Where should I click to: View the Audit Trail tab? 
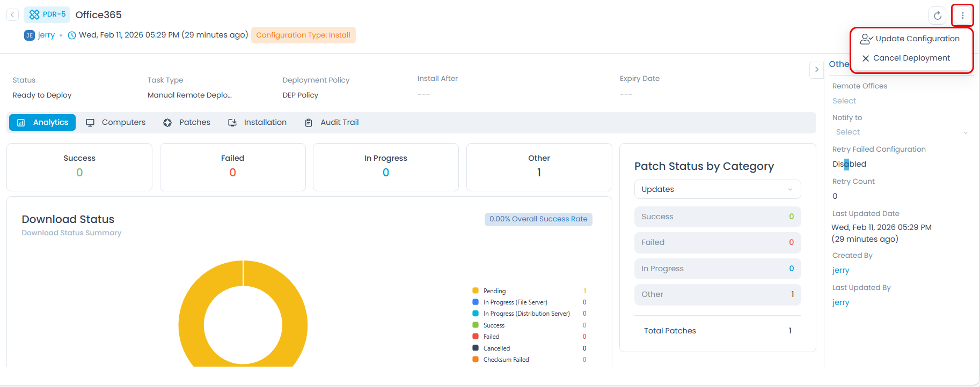pos(332,122)
